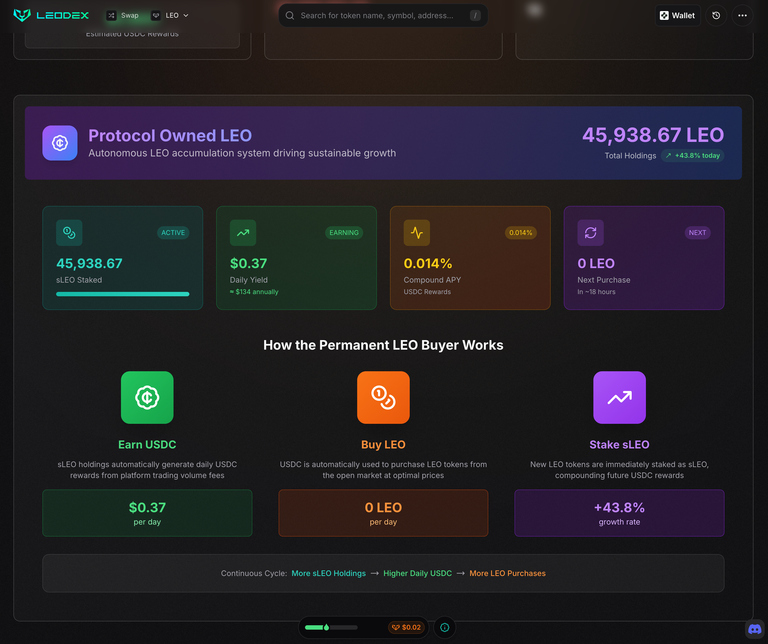Click the sLEO Staked progress bar
Viewport: 768px width, 644px height.
122,294
